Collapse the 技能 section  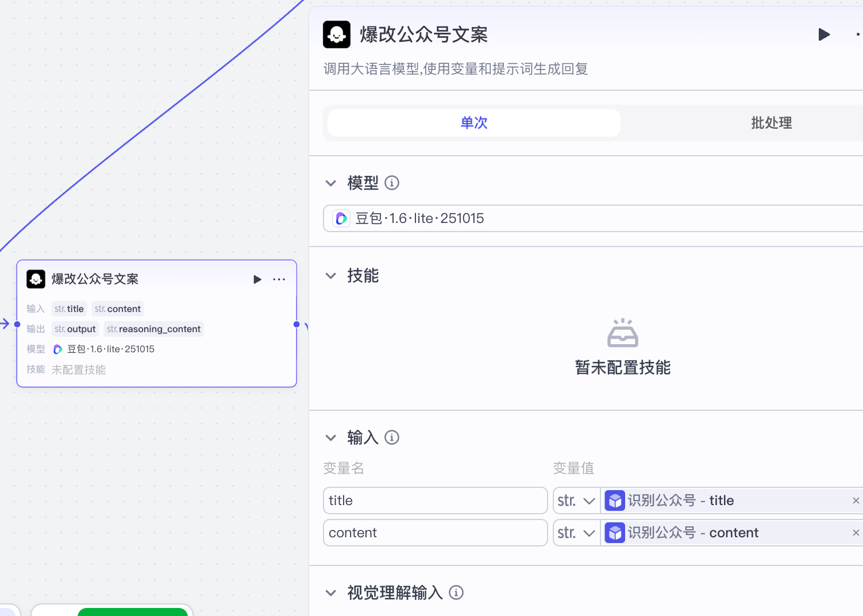click(x=331, y=276)
